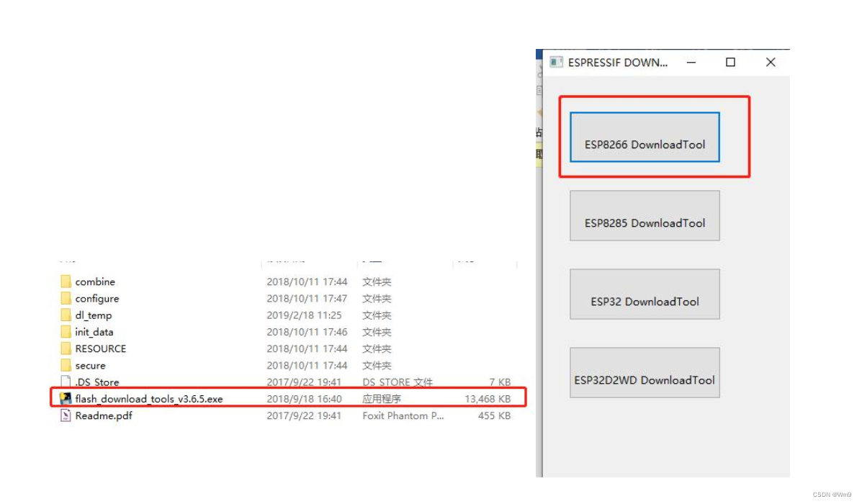This screenshot has width=862, height=504.
Task: Select the .DS_Store file name
Action: click(97, 382)
